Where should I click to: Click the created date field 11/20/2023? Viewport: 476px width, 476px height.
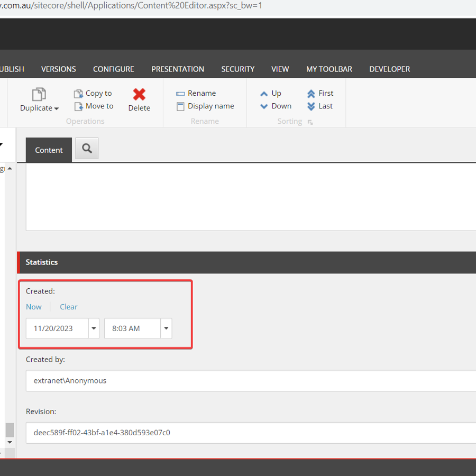[x=57, y=328]
